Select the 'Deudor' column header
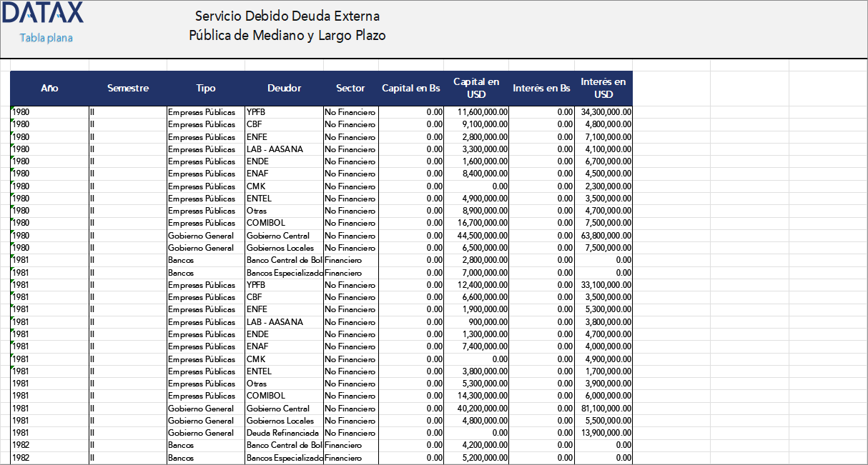Image resolution: width=868 pixels, height=465 pixels. coord(285,88)
